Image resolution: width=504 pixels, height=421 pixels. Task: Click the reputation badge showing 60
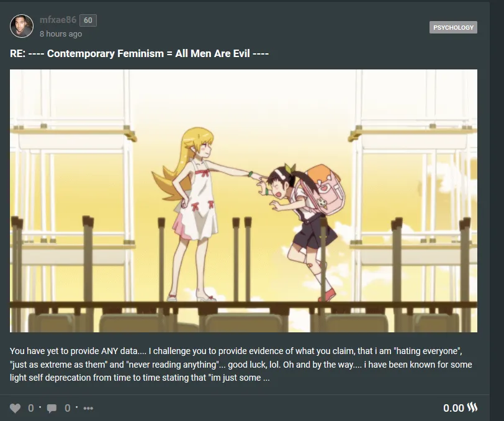pos(88,20)
